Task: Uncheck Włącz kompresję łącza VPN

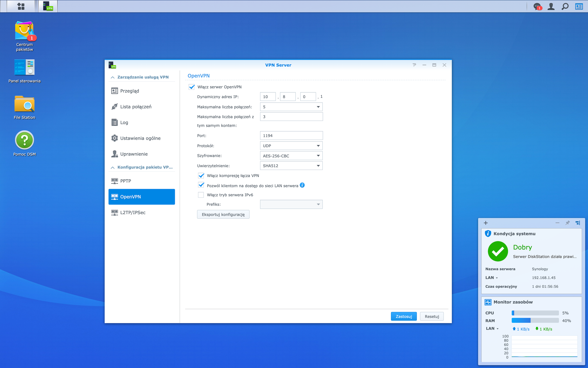Action: pyautogui.click(x=201, y=176)
